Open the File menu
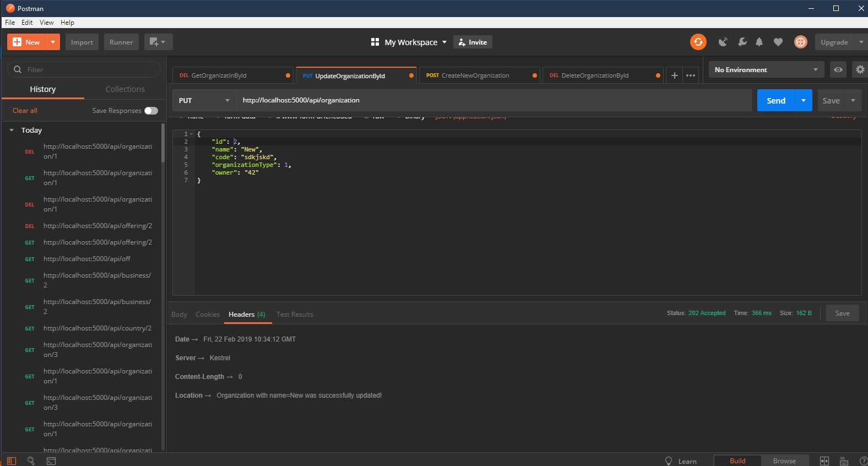 tap(10, 23)
